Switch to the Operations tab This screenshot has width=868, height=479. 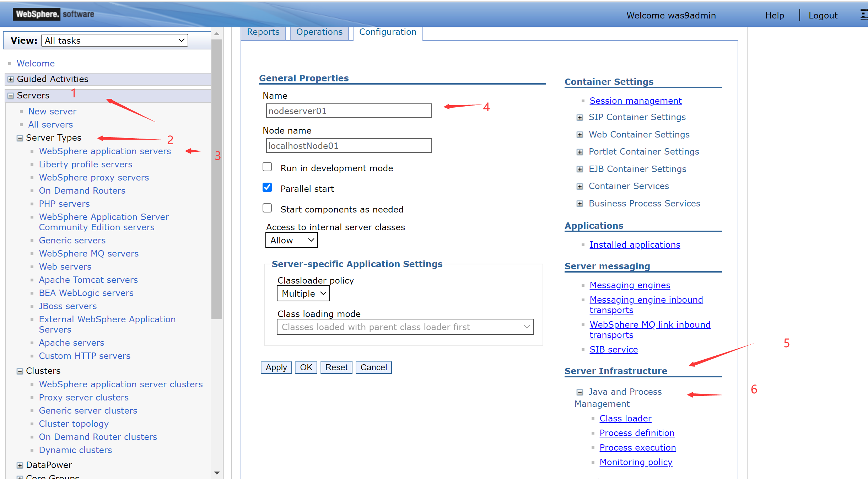[319, 32]
